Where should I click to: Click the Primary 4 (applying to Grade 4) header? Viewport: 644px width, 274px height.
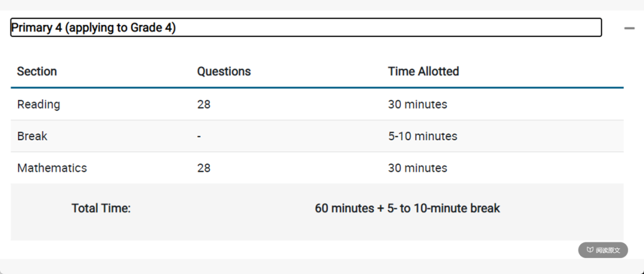click(x=306, y=27)
